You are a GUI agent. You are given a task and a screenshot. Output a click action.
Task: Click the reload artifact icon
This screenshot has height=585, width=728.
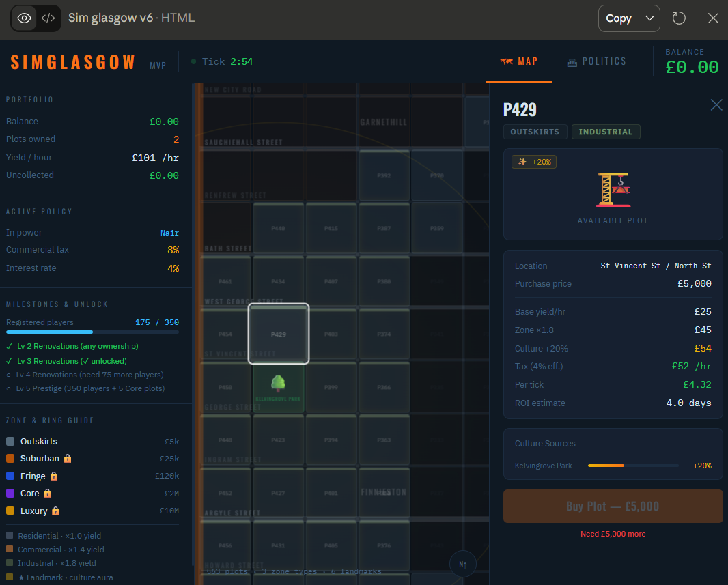click(679, 18)
